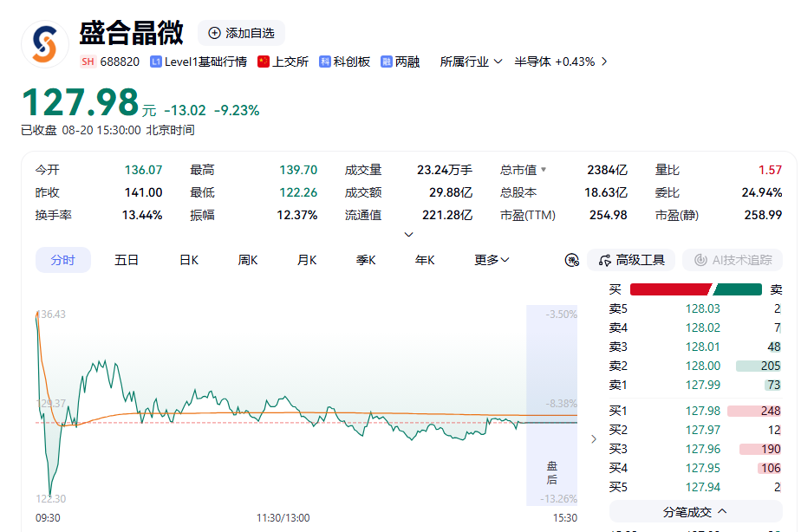Click the 流通值 value 221.28亿

coord(447,215)
